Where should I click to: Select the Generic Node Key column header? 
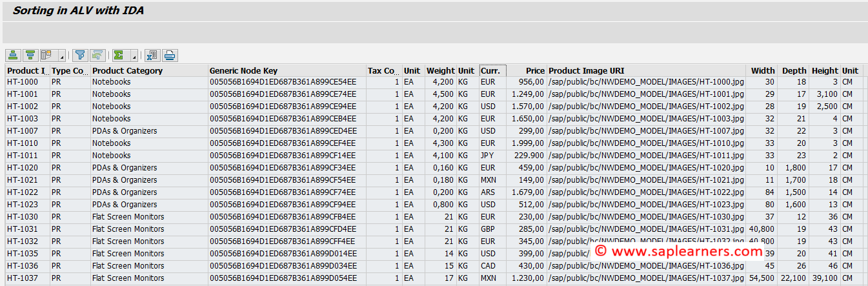click(x=287, y=70)
